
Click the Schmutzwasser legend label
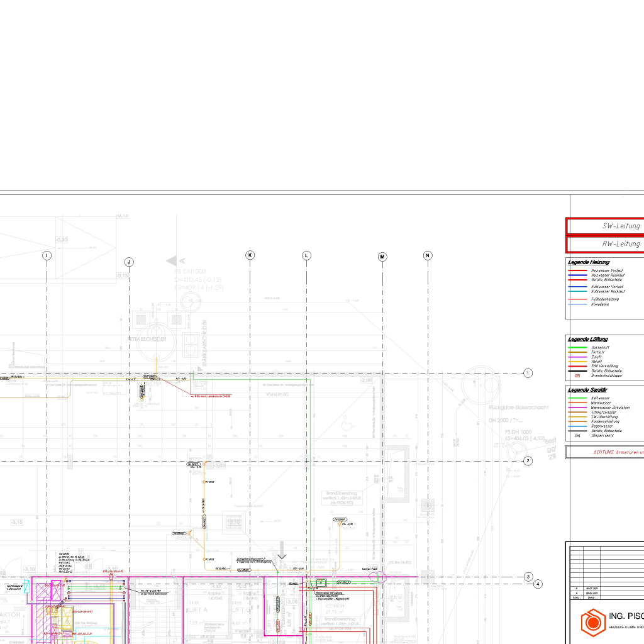tap(603, 412)
